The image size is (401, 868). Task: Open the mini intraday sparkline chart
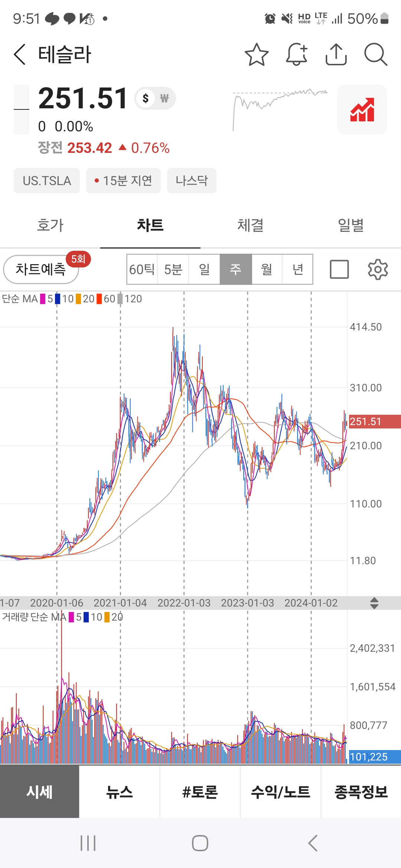pos(280,109)
